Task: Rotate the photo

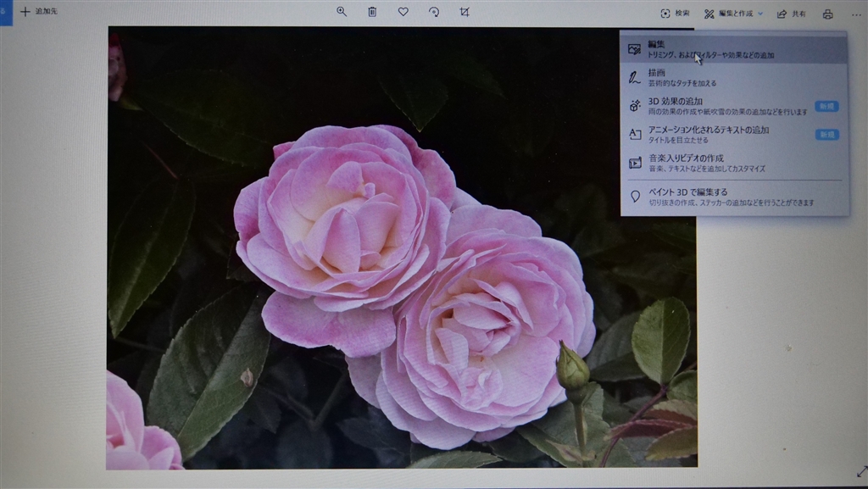Action: pyautogui.click(x=434, y=12)
